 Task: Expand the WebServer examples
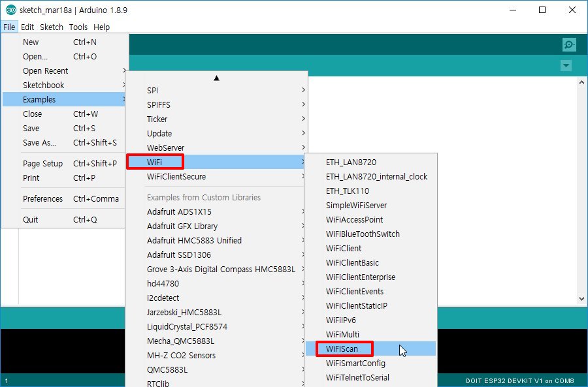[216, 147]
